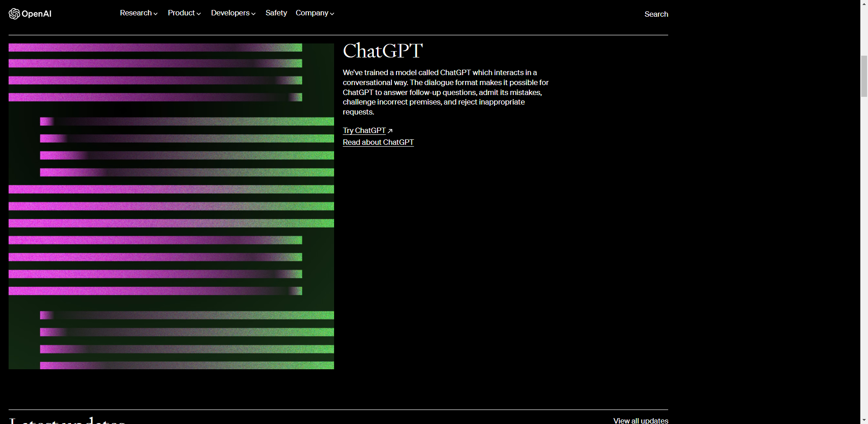Image resolution: width=868 pixels, height=424 pixels.
Task: Expand the Research dropdown chevron
Action: 156,14
